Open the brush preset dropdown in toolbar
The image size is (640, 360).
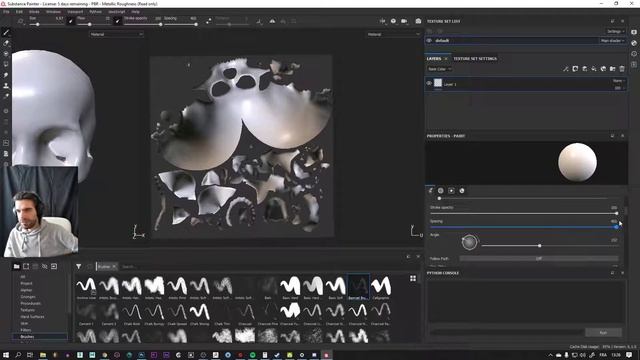[21, 21]
